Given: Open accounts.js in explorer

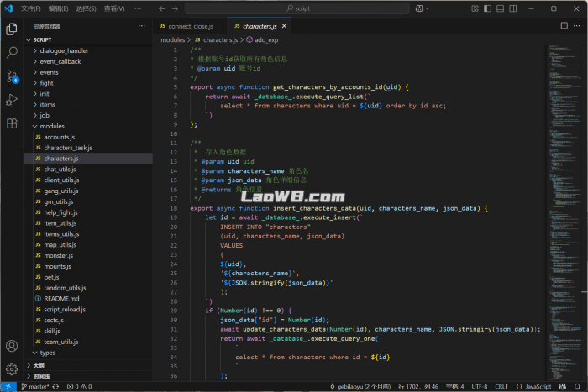Looking at the screenshot, I should click(88, 137).
